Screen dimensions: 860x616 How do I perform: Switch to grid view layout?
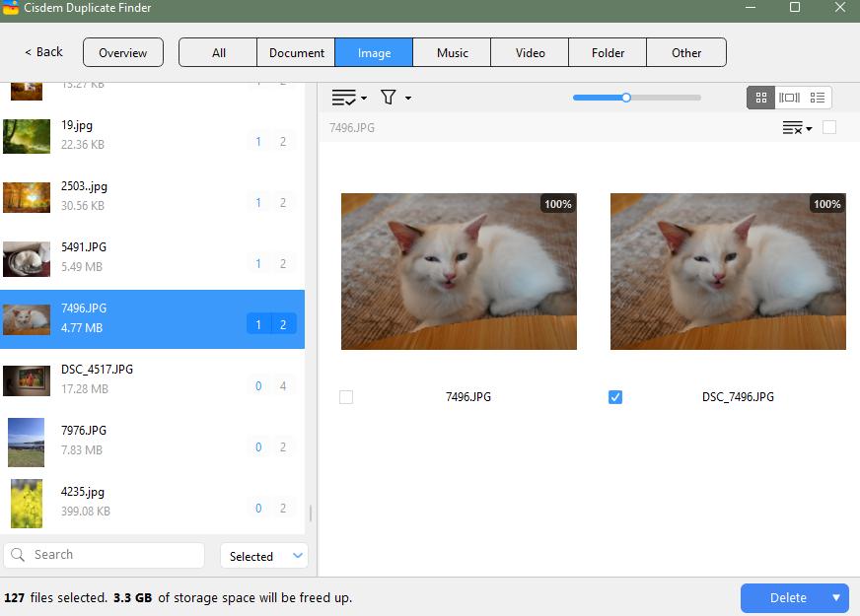coord(760,98)
